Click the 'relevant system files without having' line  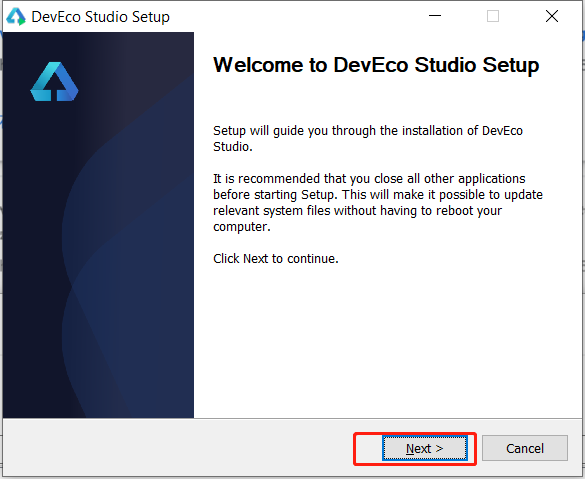click(x=357, y=210)
